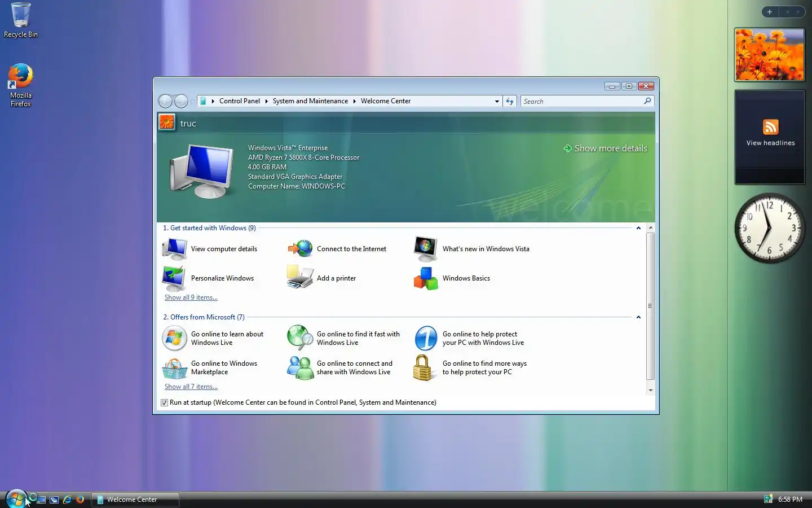
Task: Click the Standard VGA Graphics Adapter text
Action: tap(295, 177)
